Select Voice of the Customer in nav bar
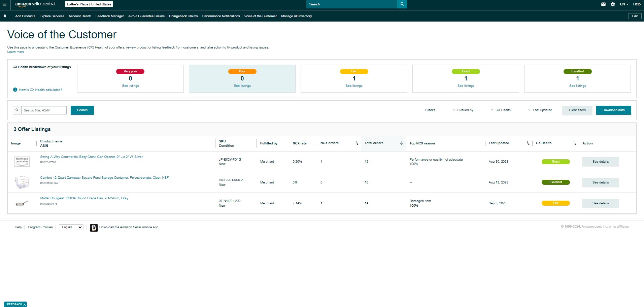 pyautogui.click(x=261, y=16)
